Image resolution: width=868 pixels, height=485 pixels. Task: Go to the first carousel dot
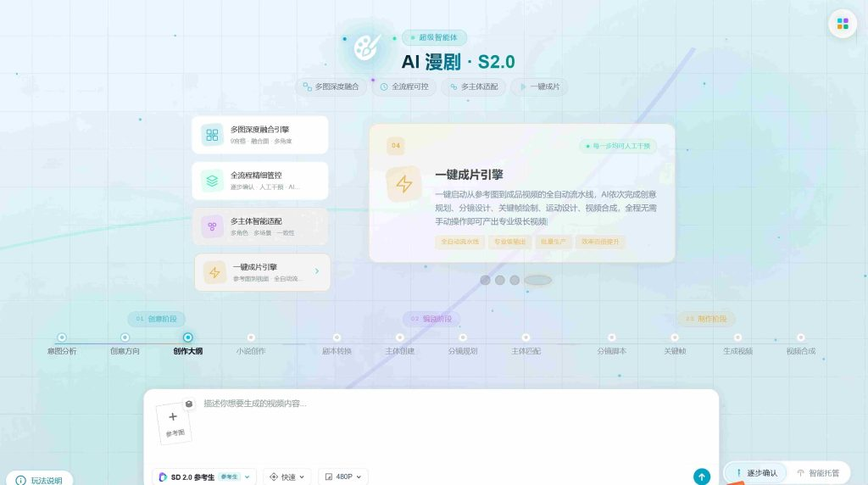pos(485,280)
